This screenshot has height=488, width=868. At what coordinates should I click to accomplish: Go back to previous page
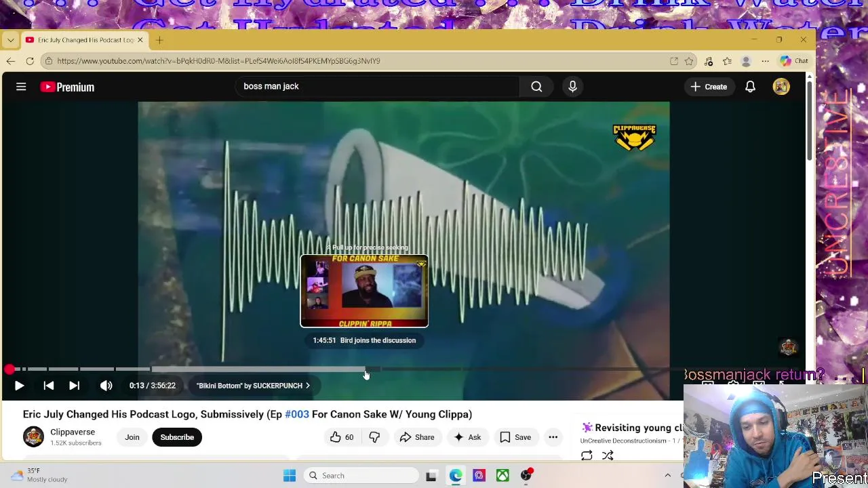pyautogui.click(x=10, y=61)
